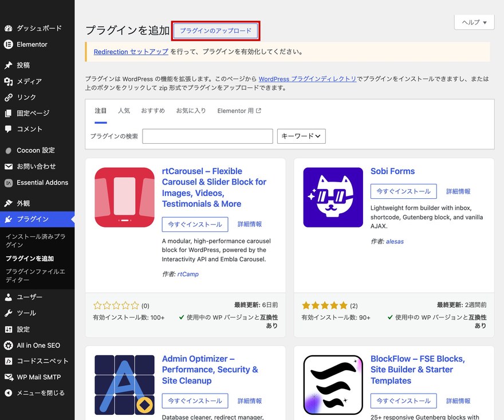Open プラグインを追加 submenu item
The width and height of the screenshot is (504, 420).
(30, 258)
